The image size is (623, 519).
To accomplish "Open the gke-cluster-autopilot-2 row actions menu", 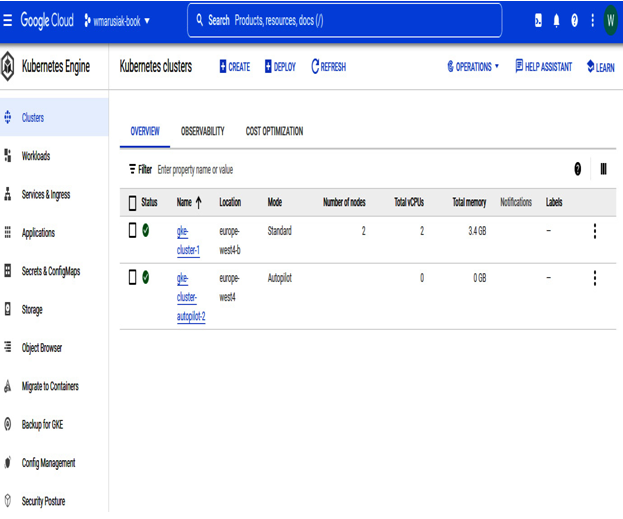I will 595,278.
